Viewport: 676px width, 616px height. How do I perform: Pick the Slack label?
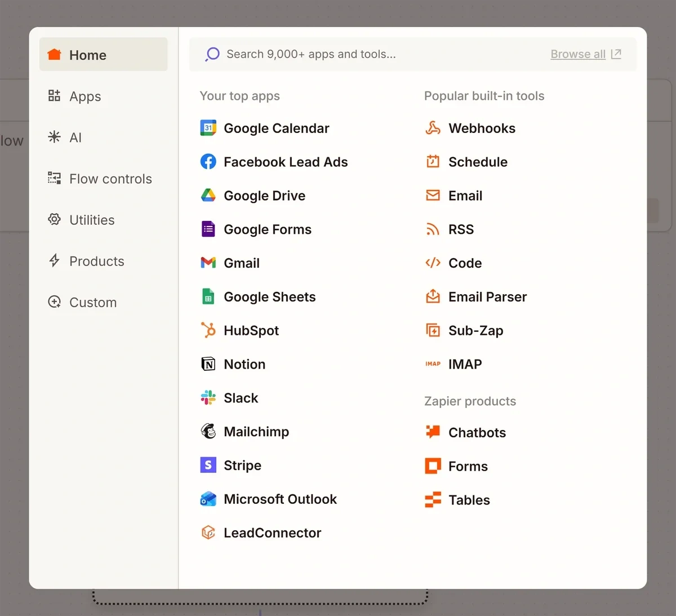pyautogui.click(x=241, y=398)
